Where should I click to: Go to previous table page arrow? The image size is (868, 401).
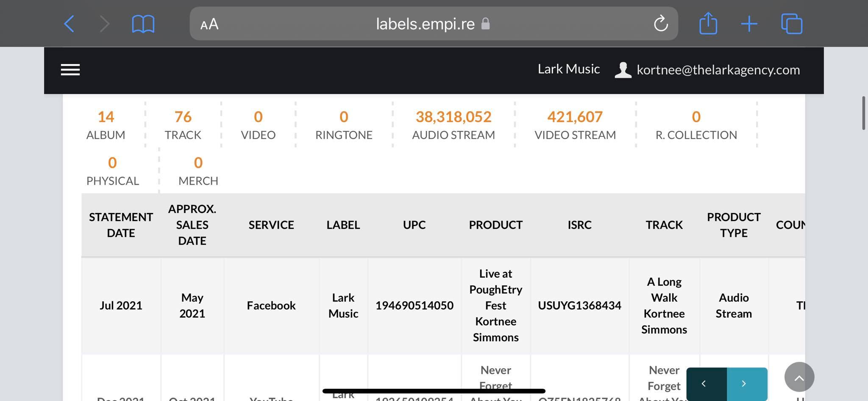click(x=707, y=384)
